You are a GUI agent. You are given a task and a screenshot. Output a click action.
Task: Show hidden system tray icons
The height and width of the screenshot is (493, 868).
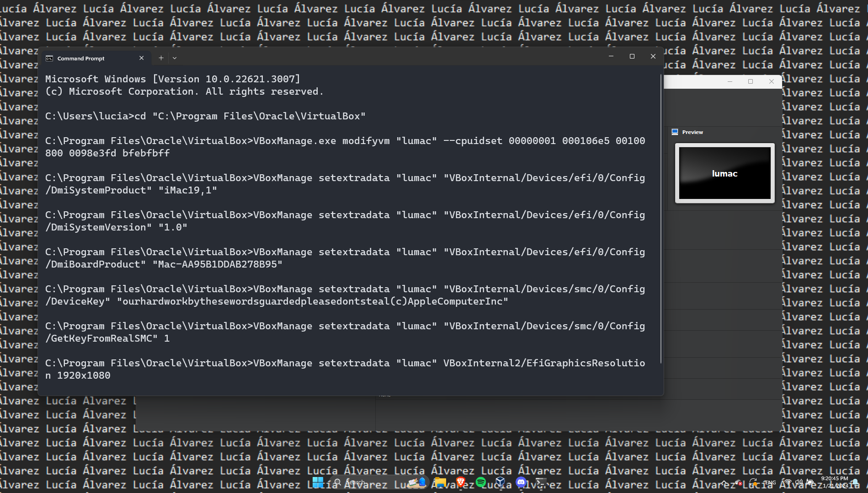tap(724, 482)
